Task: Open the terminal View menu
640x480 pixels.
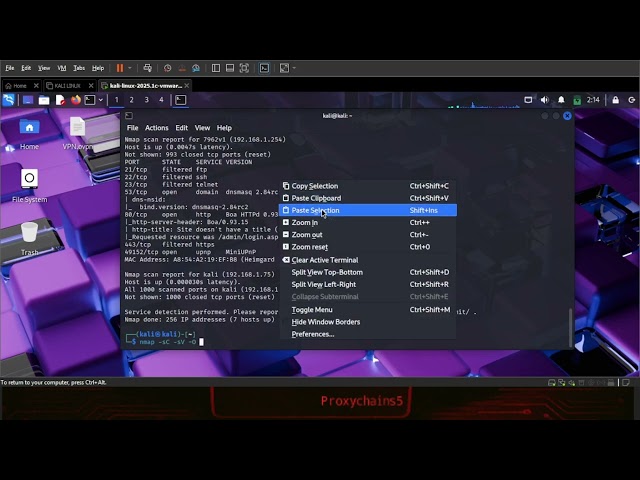Action: 202,128
